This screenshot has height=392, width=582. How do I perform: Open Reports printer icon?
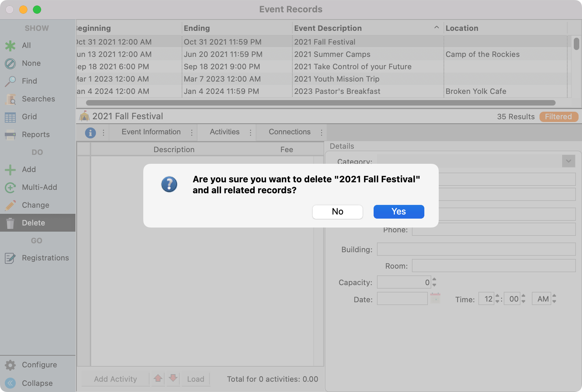tap(10, 135)
